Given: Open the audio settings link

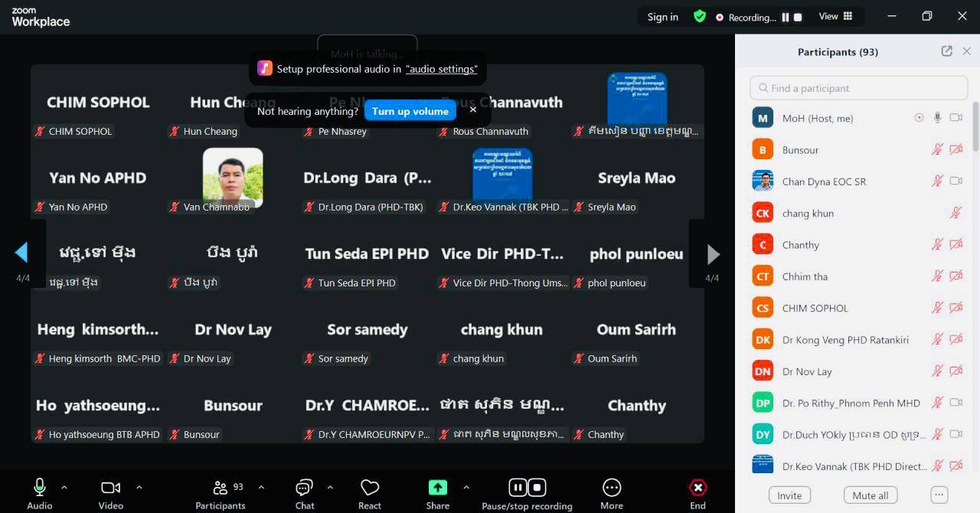Looking at the screenshot, I should [x=442, y=69].
